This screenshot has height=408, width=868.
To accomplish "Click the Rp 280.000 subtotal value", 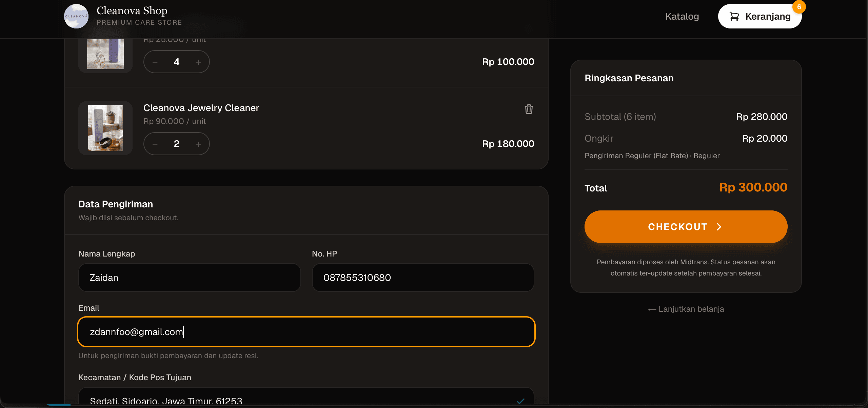I will click(x=762, y=117).
